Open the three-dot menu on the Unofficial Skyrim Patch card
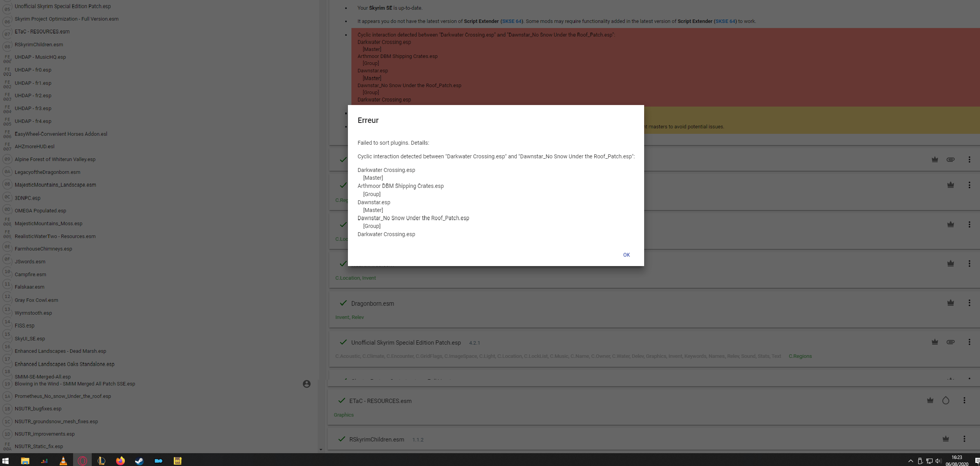Image resolution: width=980 pixels, height=466 pixels. tap(969, 342)
